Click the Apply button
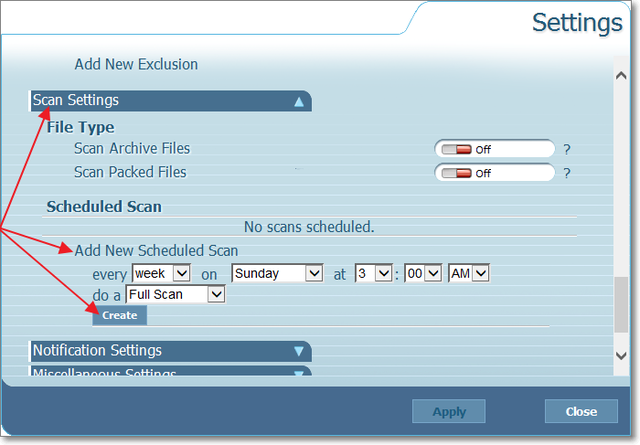Image resolution: width=640 pixels, height=445 pixels. 448,411
